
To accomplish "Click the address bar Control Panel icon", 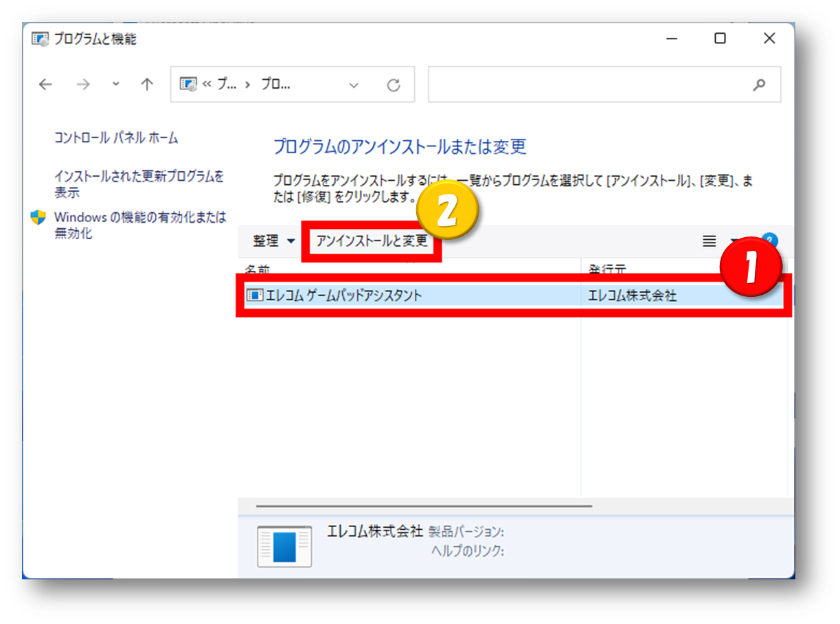I will click(188, 85).
